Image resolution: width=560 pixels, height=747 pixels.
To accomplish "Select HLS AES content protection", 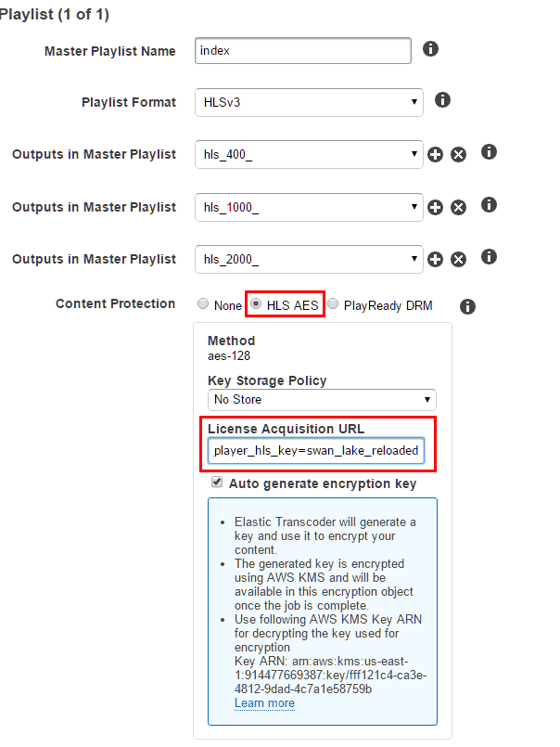I will tap(256, 304).
